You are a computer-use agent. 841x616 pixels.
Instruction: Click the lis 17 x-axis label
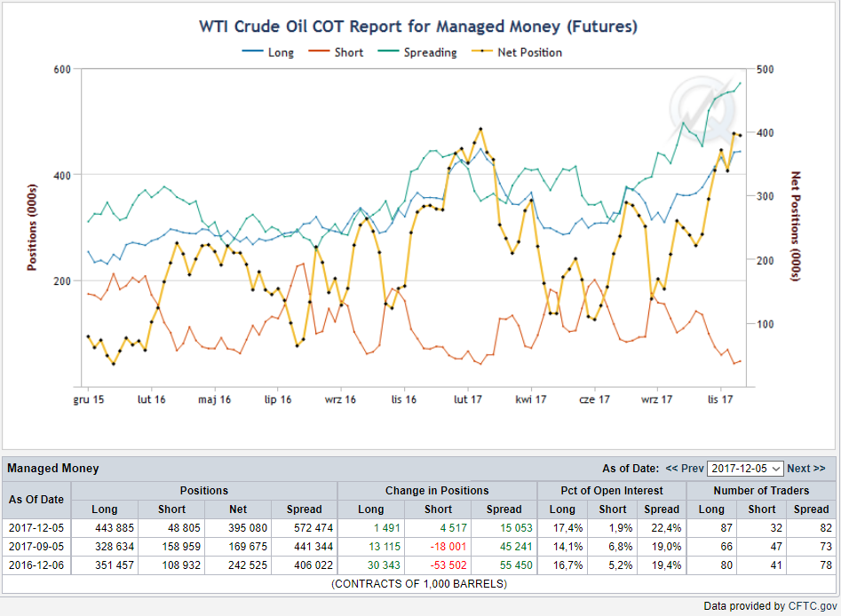(x=720, y=399)
